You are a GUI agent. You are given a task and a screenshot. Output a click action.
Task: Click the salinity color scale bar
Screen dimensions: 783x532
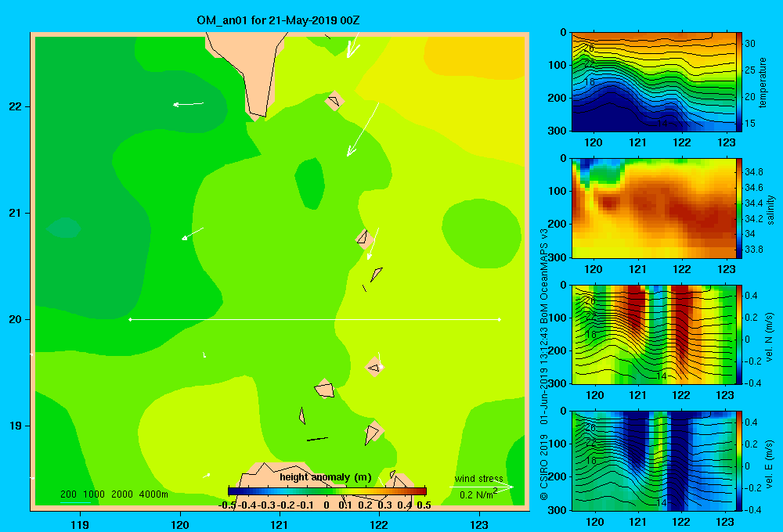pos(739,208)
